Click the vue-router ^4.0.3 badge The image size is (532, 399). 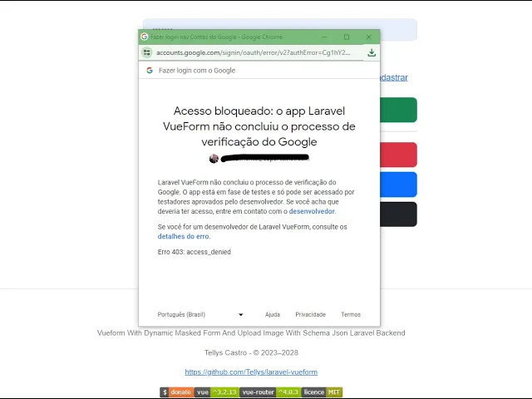[270, 392]
